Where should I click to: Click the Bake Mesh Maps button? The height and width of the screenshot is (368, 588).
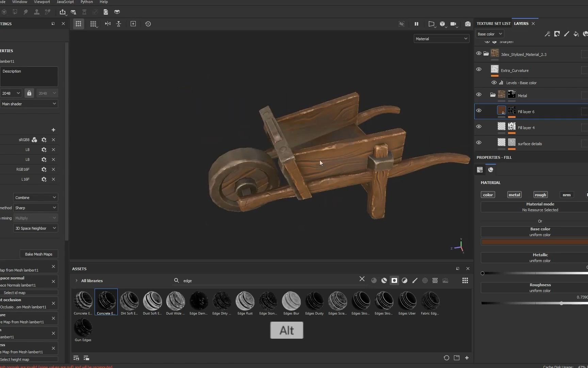pyautogui.click(x=39, y=254)
